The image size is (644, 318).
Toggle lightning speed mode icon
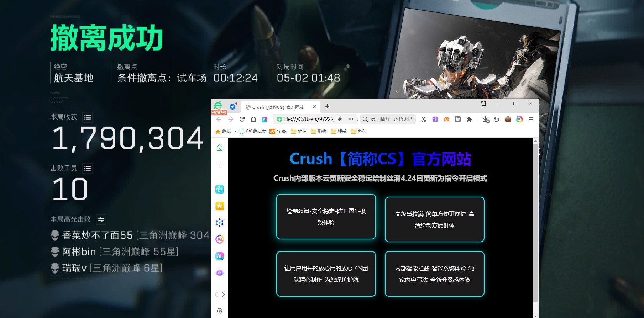340,119
